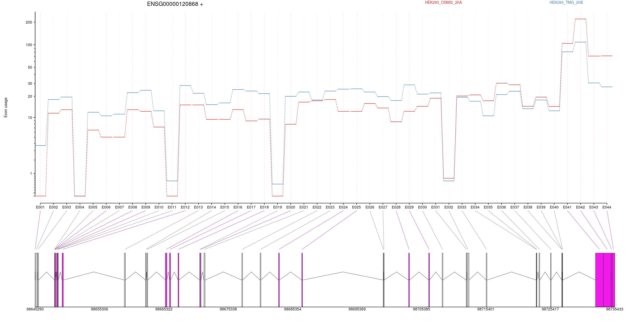Select the HEK293_TMG_2hB legend label

pyautogui.click(x=566, y=2)
